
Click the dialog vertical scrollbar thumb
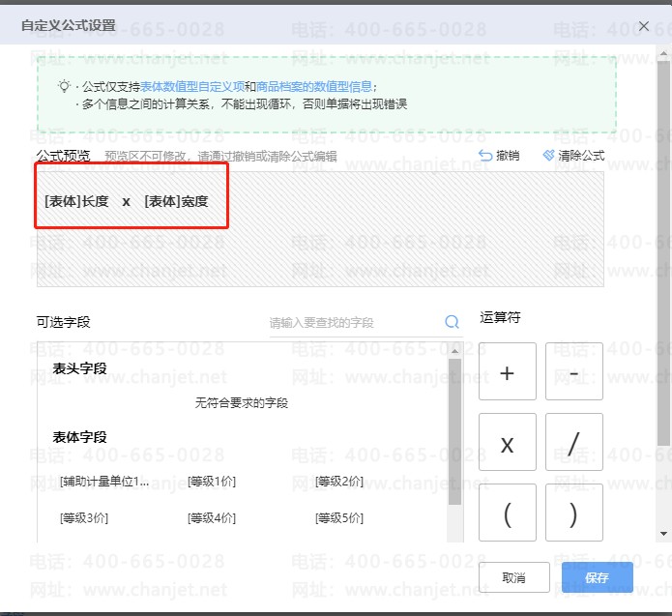point(663,253)
